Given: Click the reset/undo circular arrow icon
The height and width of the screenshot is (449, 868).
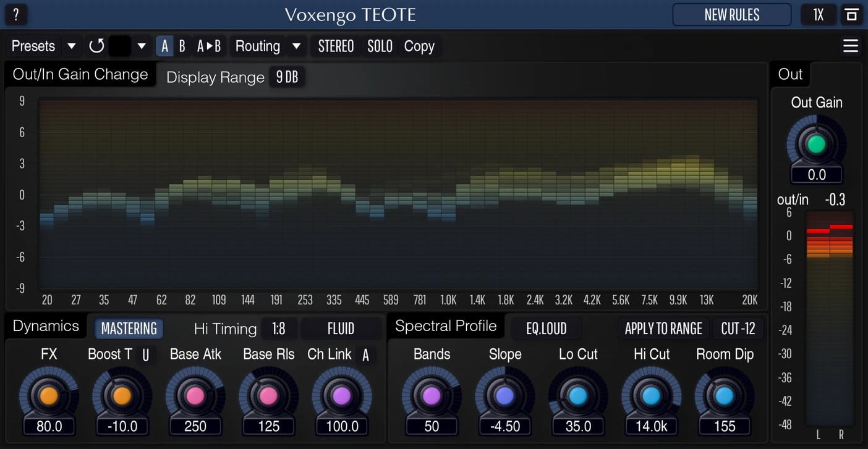Looking at the screenshot, I should 96,46.
